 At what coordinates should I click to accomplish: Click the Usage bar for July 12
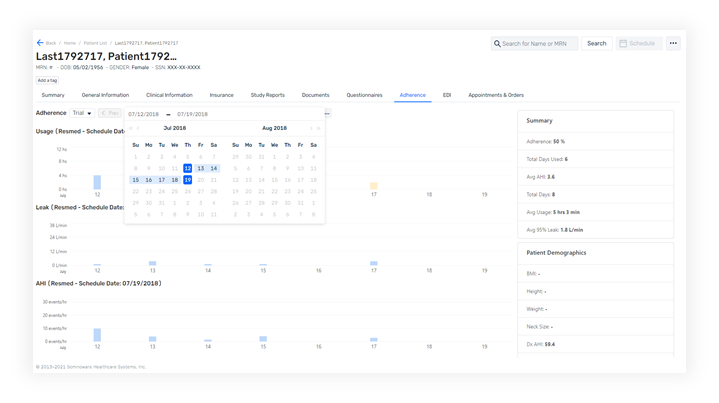pyautogui.click(x=97, y=182)
